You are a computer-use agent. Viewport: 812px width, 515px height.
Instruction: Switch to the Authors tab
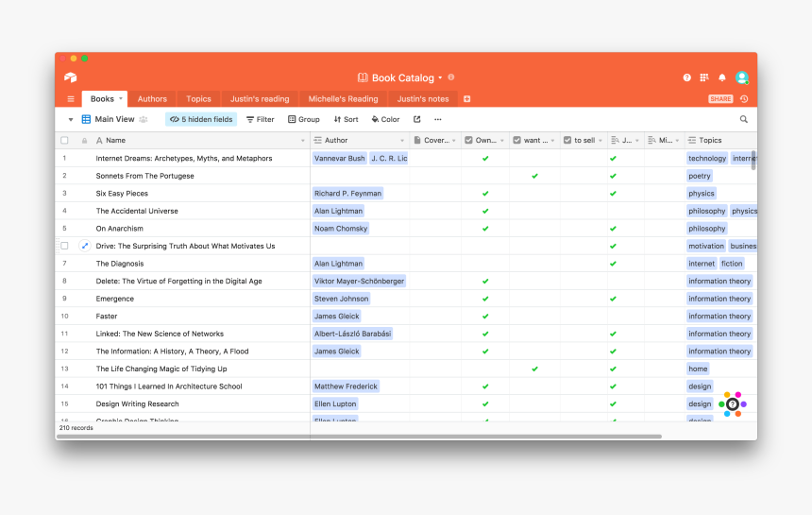[152, 99]
